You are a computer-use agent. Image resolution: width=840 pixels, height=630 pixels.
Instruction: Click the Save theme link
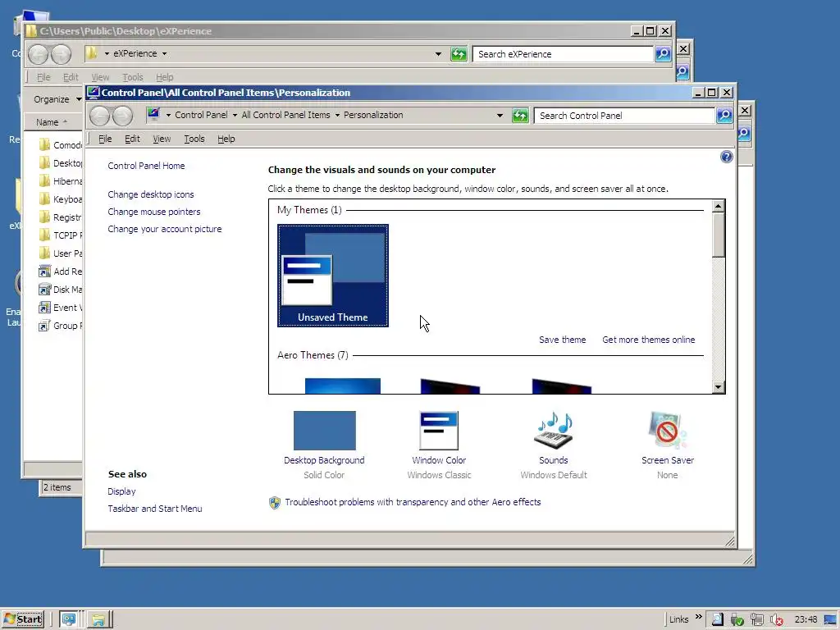[562, 340]
